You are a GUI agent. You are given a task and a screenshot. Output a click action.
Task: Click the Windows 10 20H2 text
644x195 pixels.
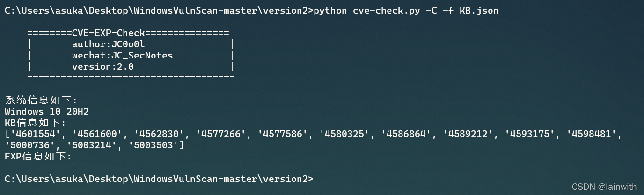(47, 111)
